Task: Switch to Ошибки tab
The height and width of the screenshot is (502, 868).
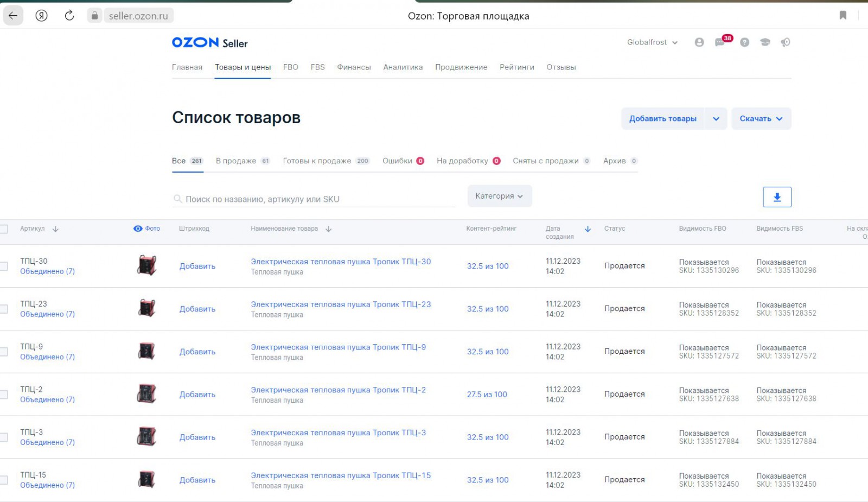Action: click(403, 161)
